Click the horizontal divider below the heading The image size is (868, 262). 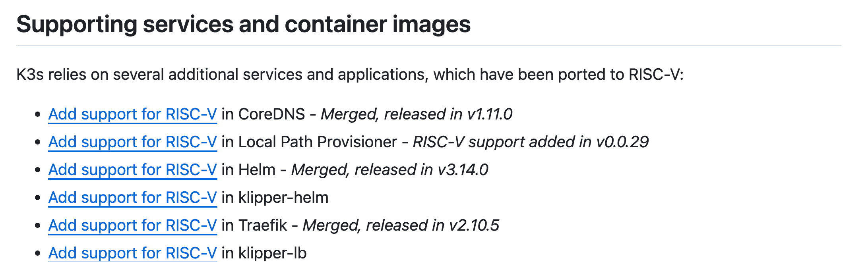pyautogui.click(x=428, y=46)
